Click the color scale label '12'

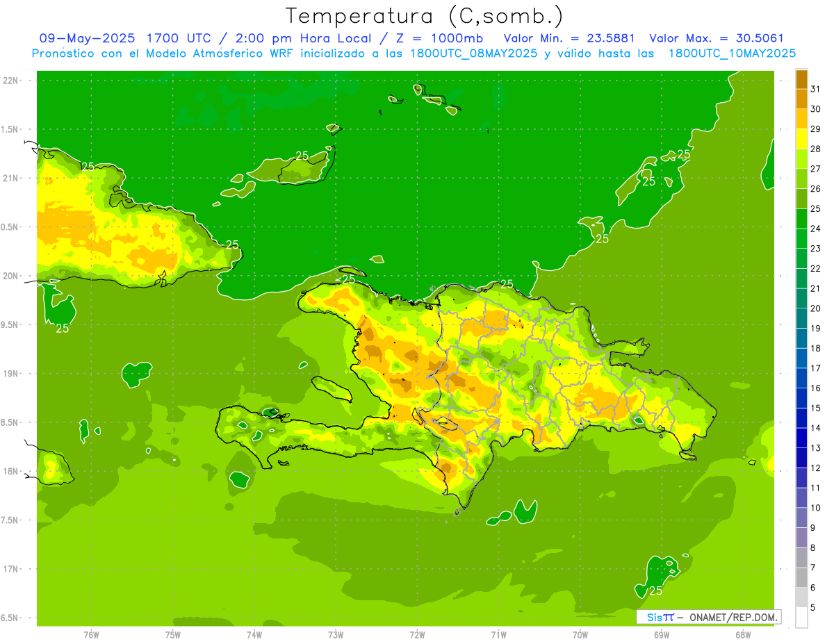pos(815,468)
